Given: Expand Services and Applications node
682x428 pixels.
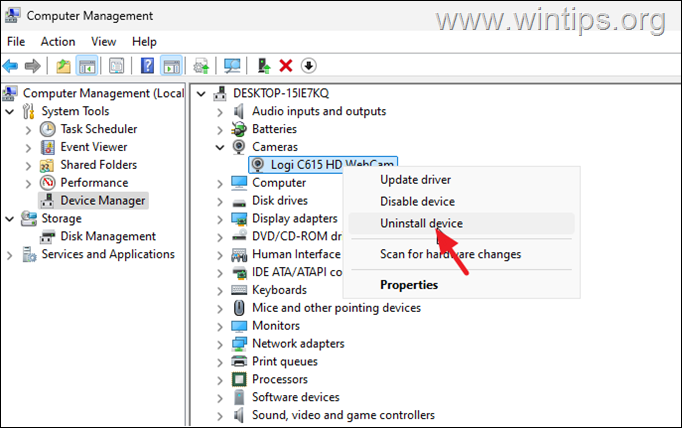Looking at the screenshot, I should click(x=10, y=255).
